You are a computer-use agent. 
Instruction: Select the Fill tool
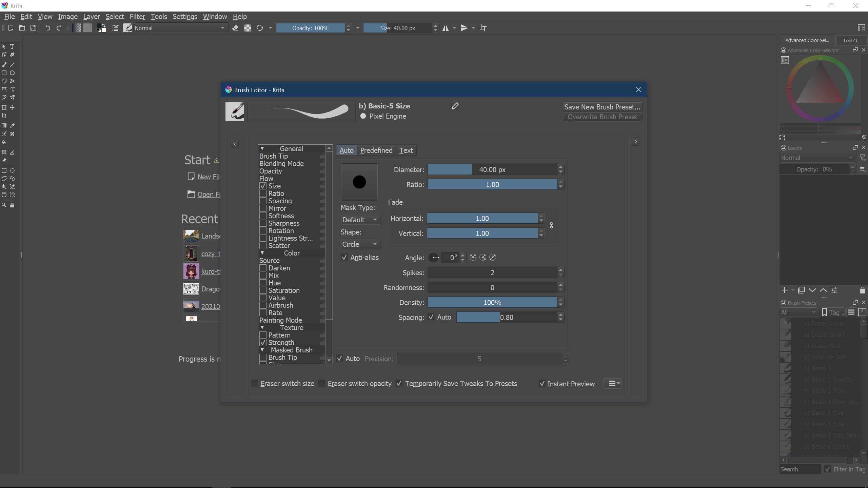pos(4,142)
